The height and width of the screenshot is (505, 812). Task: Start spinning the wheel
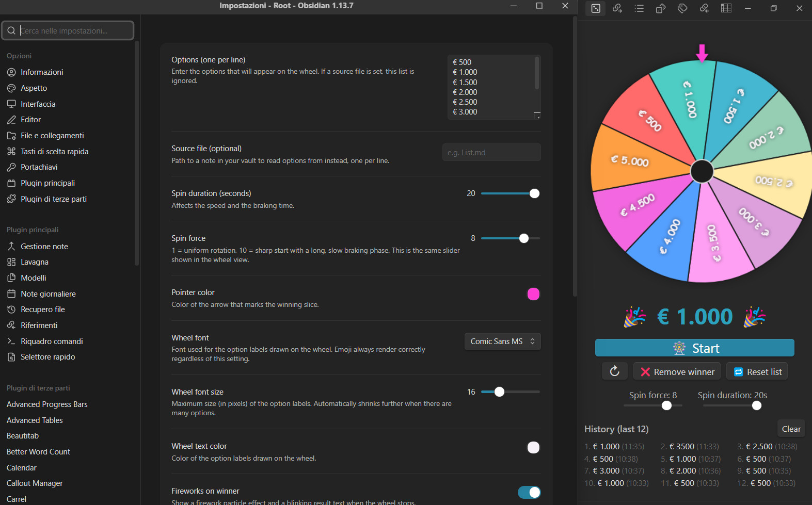[694, 348]
